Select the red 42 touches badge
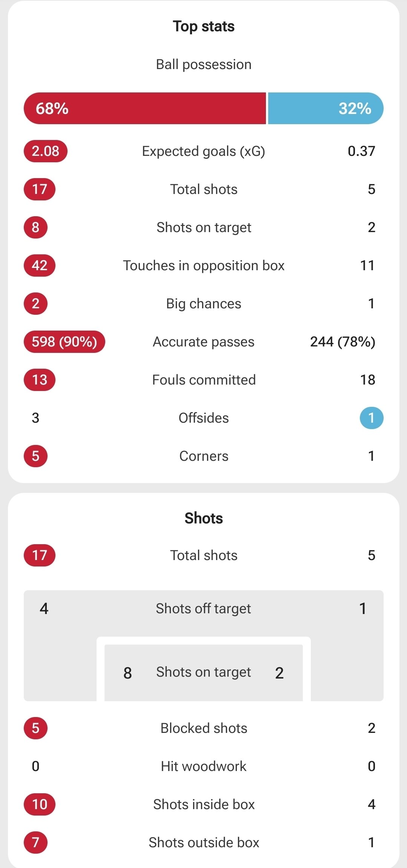407x868 pixels. tap(40, 266)
